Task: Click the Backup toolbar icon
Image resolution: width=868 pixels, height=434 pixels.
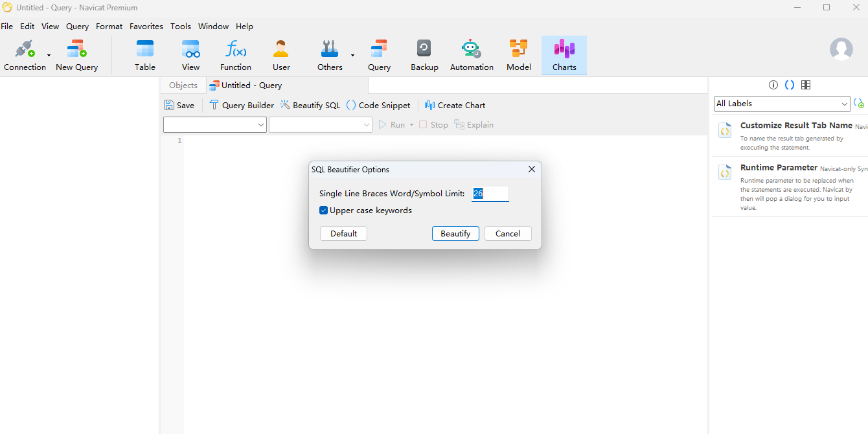Action: click(x=424, y=49)
